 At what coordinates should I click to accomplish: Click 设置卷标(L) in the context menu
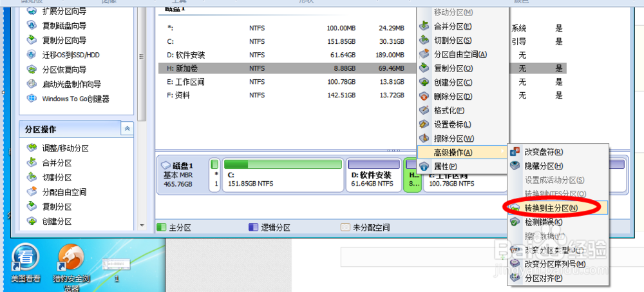[x=463, y=124]
